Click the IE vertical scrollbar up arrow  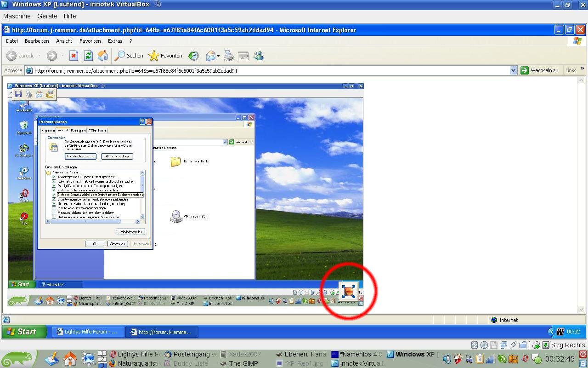click(582, 80)
